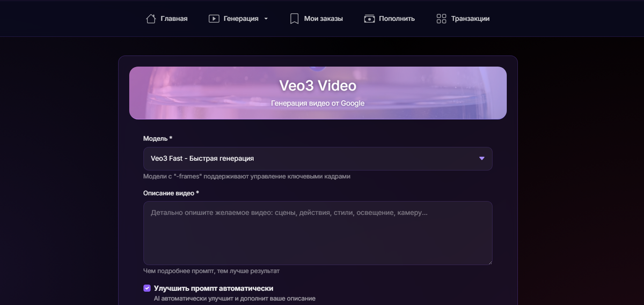The height and width of the screenshot is (305, 644).
Task: Click the play icon beside Генерация
Action: tap(214, 19)
